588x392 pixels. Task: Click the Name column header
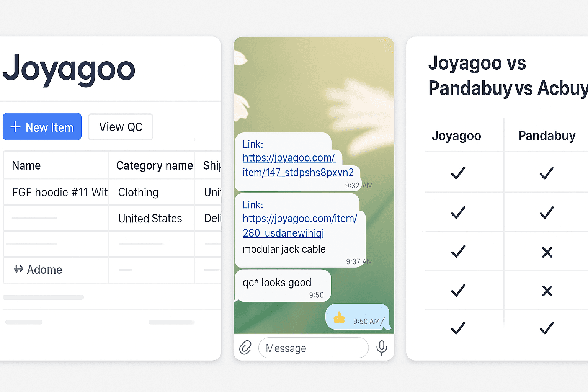pos(26,165)
